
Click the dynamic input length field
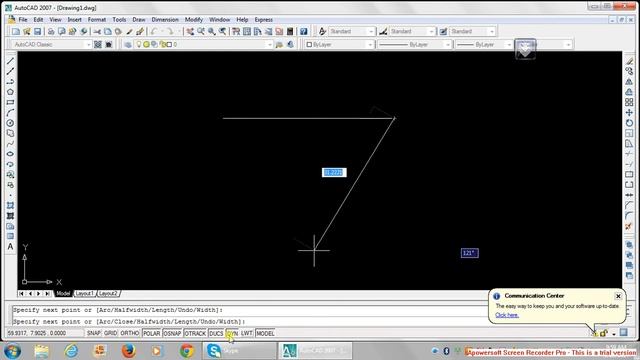click(334, 173)
